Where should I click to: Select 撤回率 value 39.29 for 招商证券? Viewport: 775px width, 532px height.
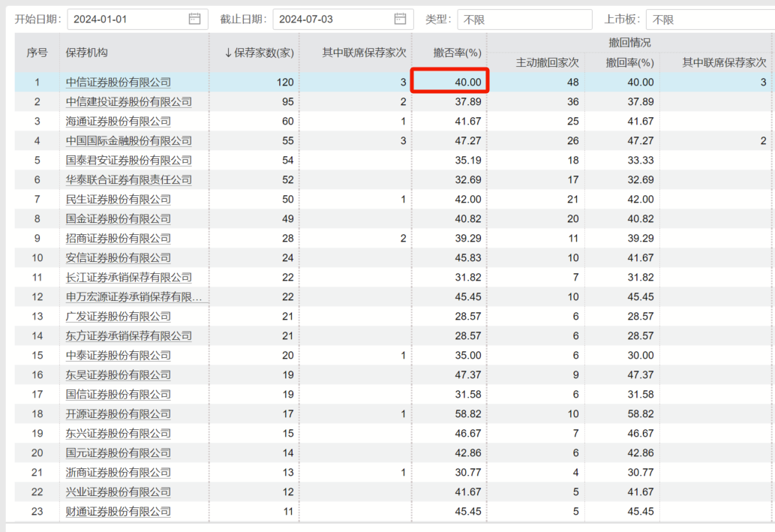click(641, 239)
